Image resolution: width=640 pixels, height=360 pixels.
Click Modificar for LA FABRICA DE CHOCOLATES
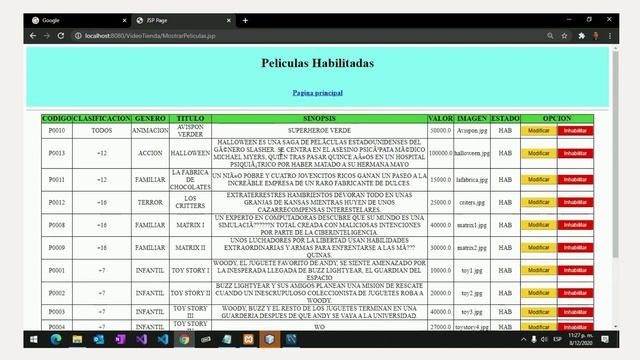[538, 180]
